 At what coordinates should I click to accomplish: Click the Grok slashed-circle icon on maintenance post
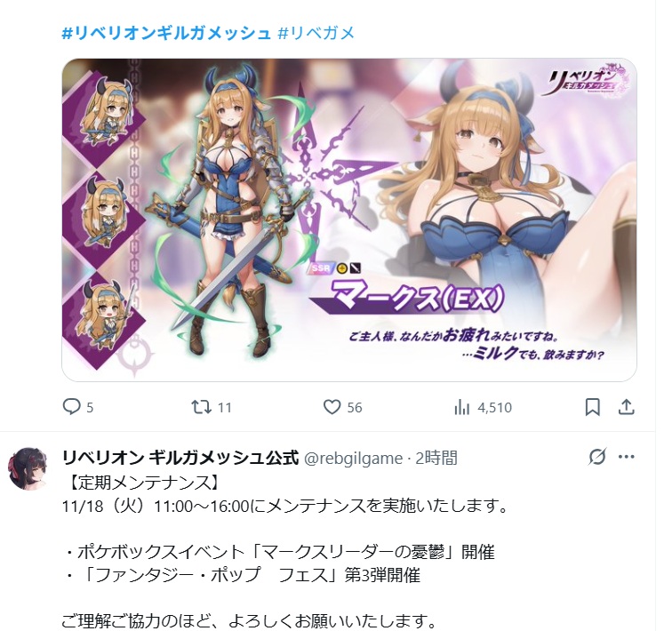coord(597,457)
